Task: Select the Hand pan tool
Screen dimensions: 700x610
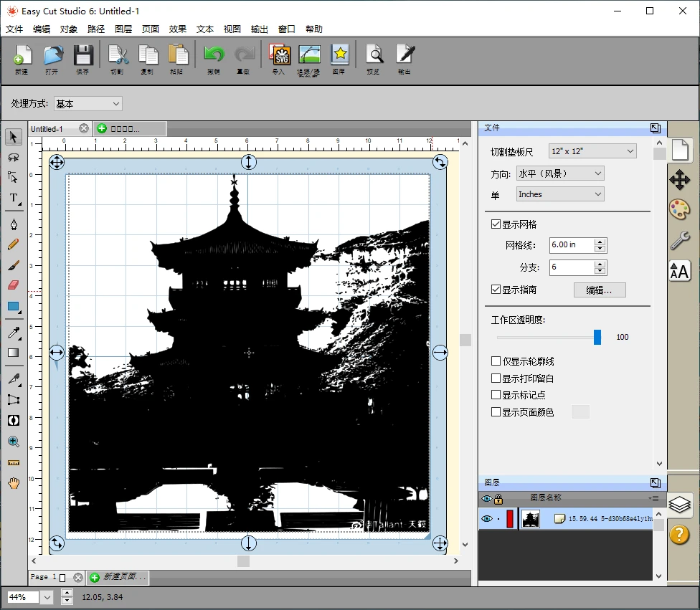Action: [x=13, y=484]
